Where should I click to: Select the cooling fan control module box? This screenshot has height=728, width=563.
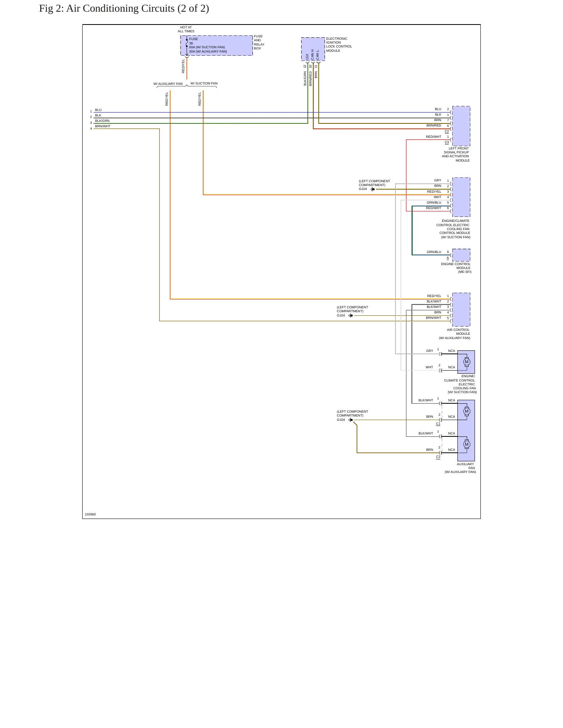pyautogui.click(x=461, y=197)
